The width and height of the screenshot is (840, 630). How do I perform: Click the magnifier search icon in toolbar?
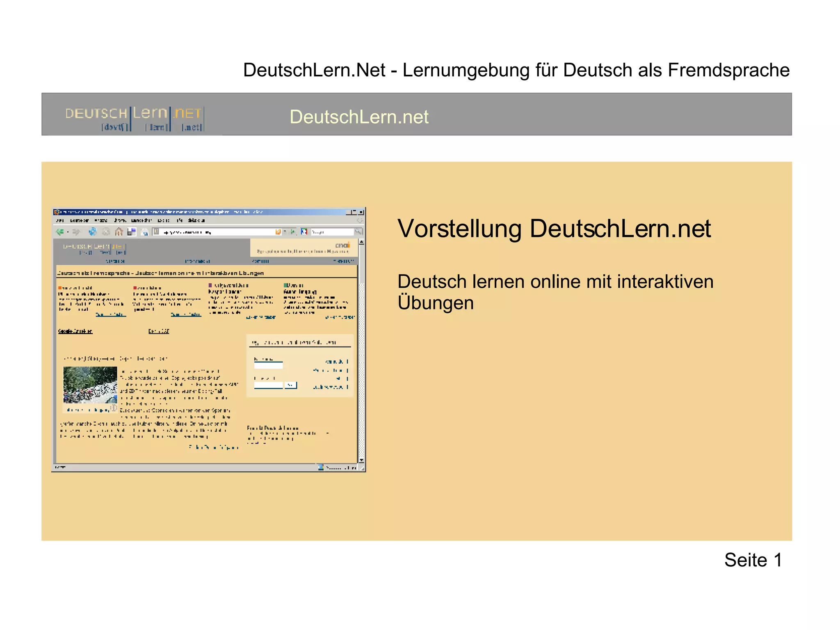coord(358,232)
